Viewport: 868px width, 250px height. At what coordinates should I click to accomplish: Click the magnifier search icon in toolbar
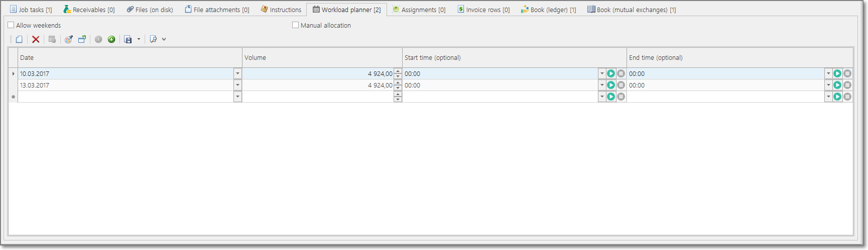tap(154, 39)
